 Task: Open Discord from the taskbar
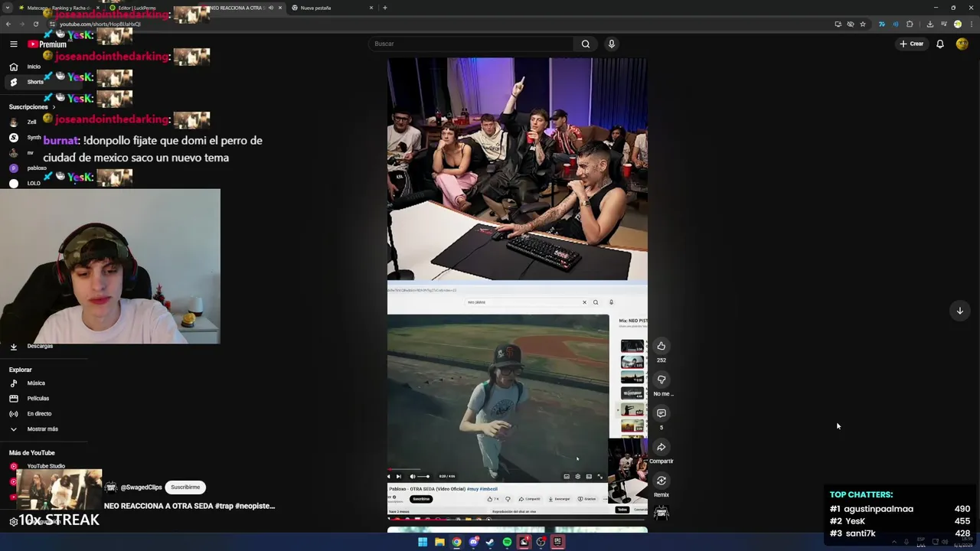coord(473,542)
